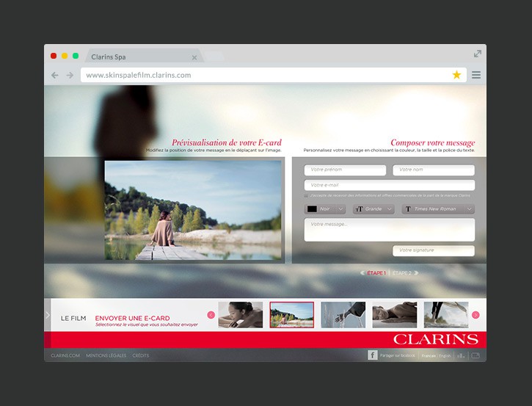Open the Noir text color dropdown
This screenshot has width=532, height=406.
325,209
